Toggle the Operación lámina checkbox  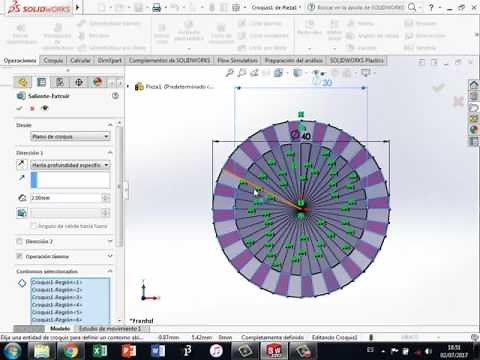pos(19,256)
